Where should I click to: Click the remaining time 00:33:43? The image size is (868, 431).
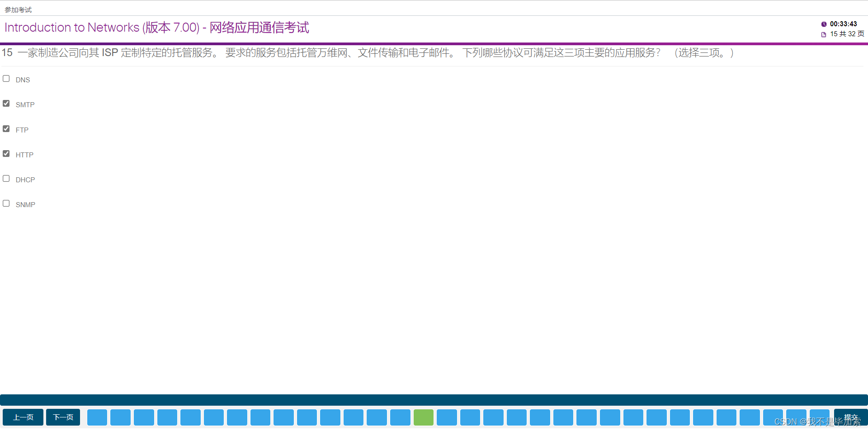pos(843,24)
